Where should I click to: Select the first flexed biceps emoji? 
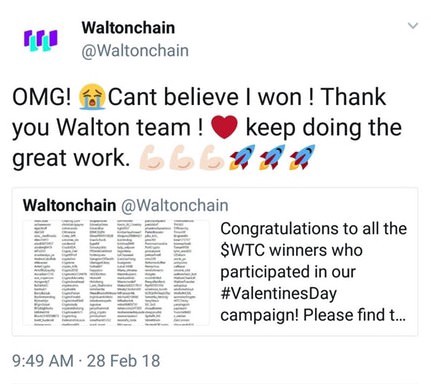tap(151, 158)
